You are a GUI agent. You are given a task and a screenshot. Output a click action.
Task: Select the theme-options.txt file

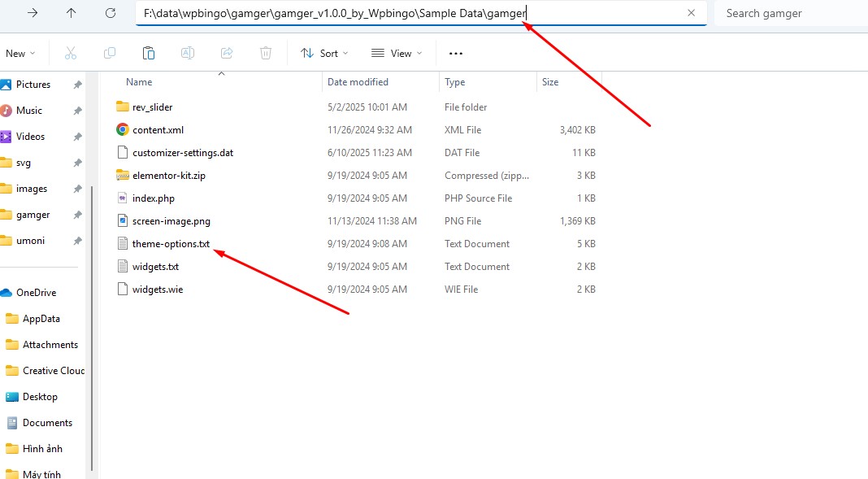pyautogui.click(x=171, y=244)
